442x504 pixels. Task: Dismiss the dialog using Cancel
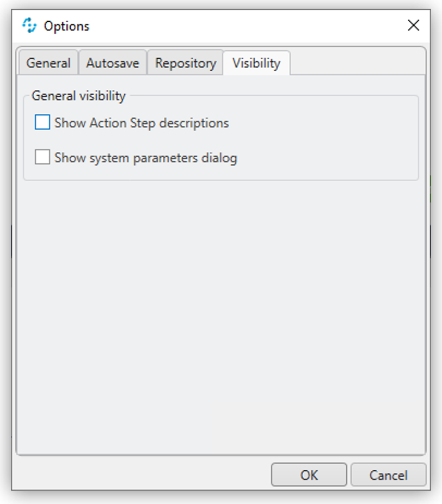click(x=388, y=474)
